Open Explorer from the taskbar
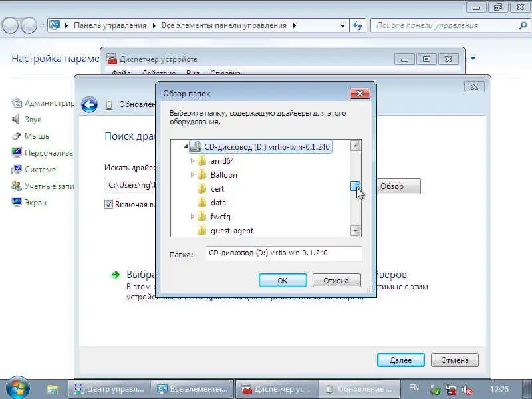The width and height of the screenshot is (532, 399). tap(53, 389)
